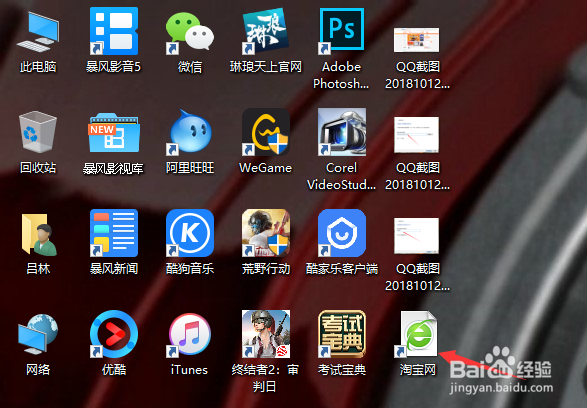Screen dimensions: 587x408
Task: Select the QQ截图 thumbnail beside Corel VideoStudio
Action: [417, 135]
